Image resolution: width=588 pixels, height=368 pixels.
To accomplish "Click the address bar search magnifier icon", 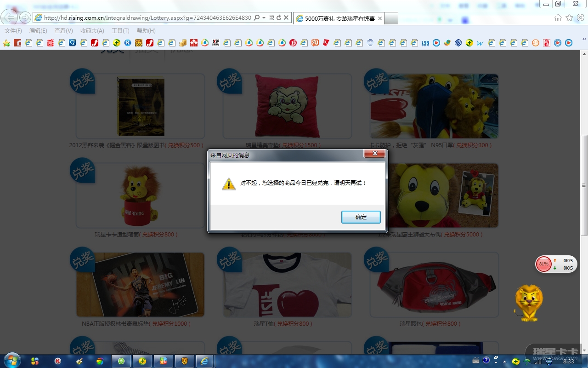I will (x=256, y=17).
